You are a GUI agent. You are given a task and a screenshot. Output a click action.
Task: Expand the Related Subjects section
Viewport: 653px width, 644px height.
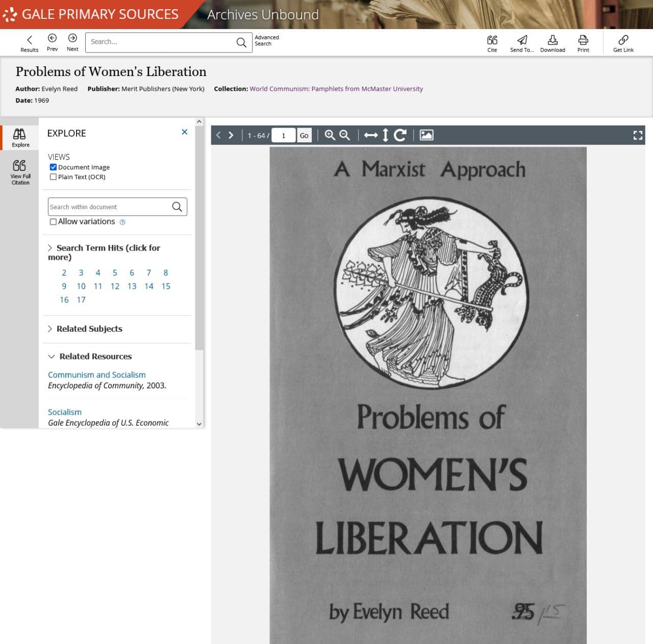click(85, 329)
